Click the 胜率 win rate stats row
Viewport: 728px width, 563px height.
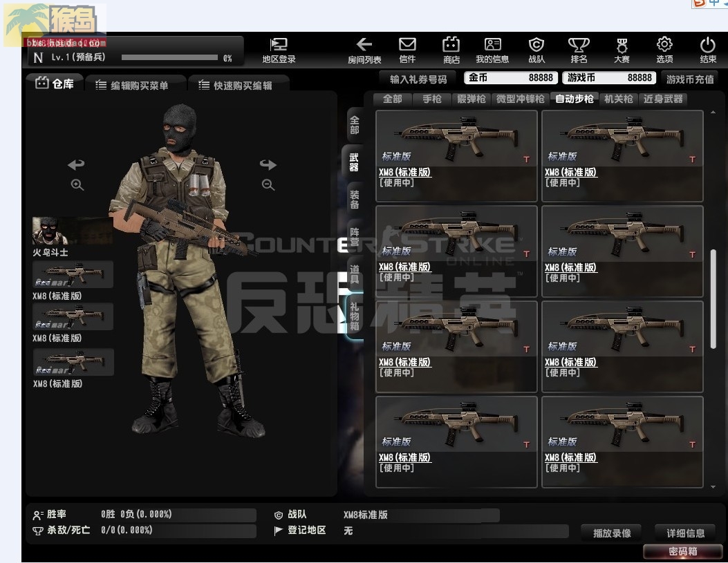[144, 515]
